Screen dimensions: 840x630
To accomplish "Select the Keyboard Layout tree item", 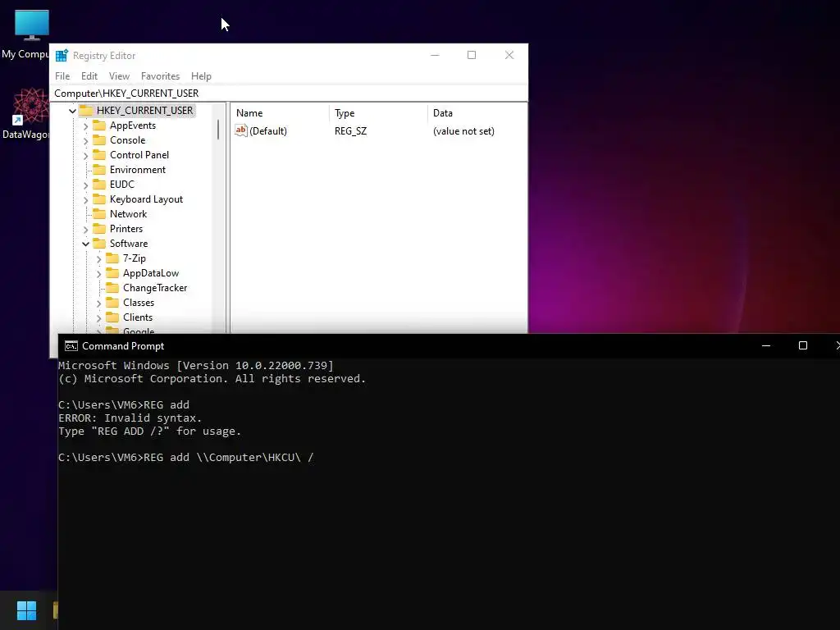I will pyautogui.click(x=146, y=199).
